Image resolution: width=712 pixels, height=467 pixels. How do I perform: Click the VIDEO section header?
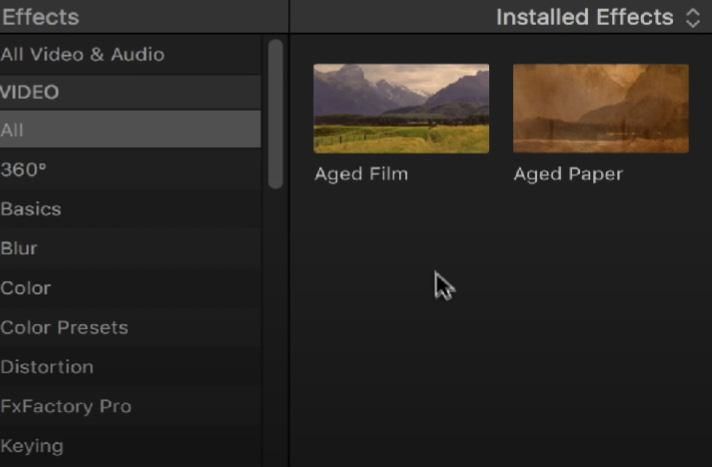tap(130, 92)
